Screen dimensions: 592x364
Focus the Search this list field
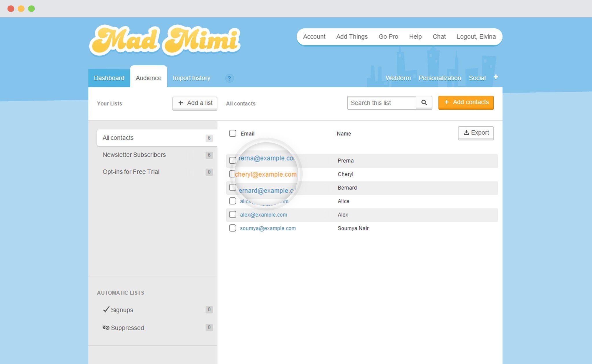pyautogui.click(x=382, y=103)
